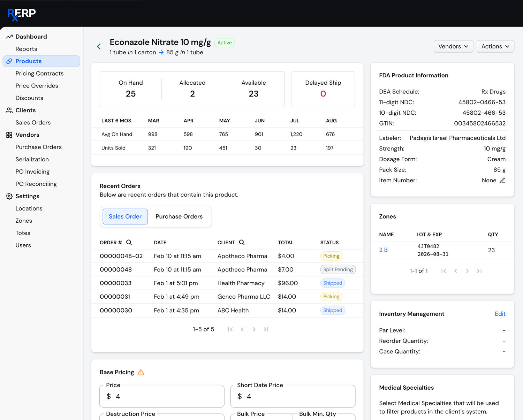523x420 pixels.
Task: Click the "2 B" zone link
Action: (383, 250)
